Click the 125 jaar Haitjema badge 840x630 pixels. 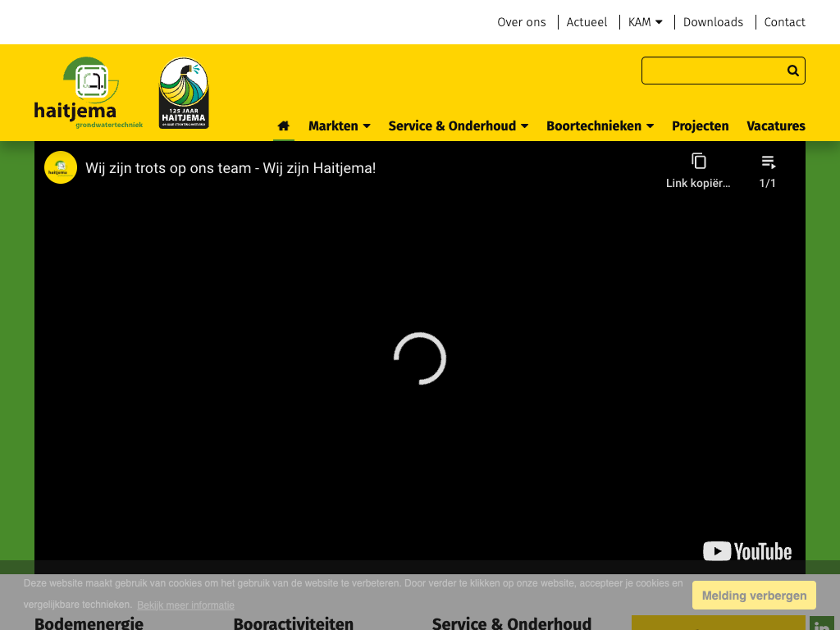click(x=184, y=93)
